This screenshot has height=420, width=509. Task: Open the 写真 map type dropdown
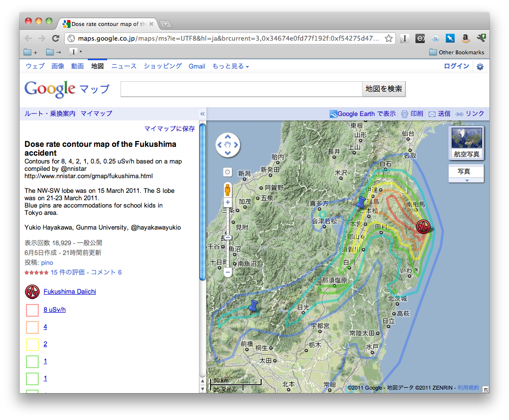click(466, 174)
